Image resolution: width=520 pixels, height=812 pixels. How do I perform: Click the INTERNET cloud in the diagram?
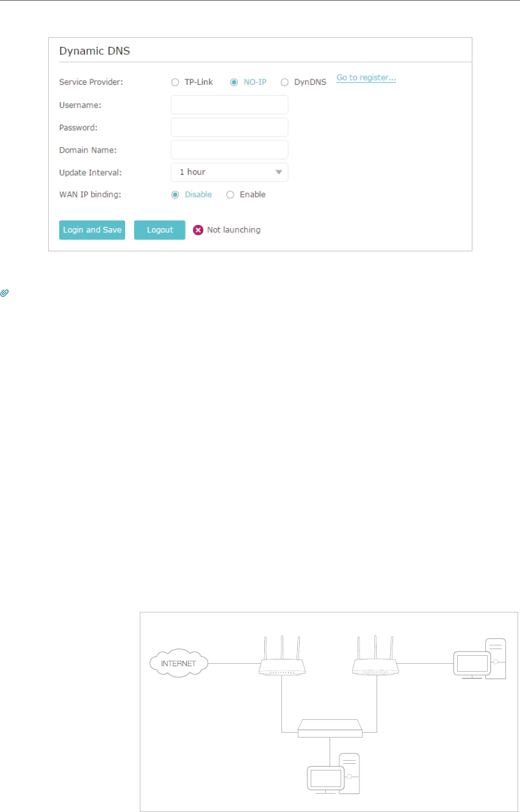coord(179,663)
